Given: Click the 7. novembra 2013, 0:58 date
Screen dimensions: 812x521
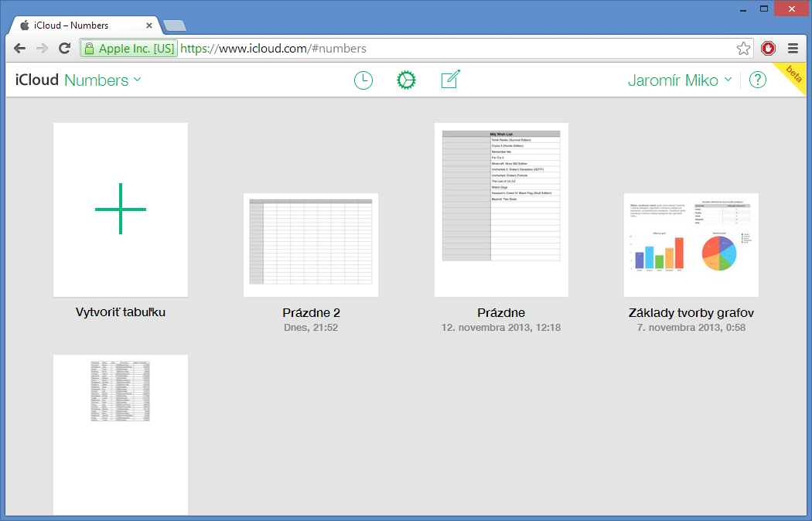Looking at the screenshot, I should click(691, 328).
